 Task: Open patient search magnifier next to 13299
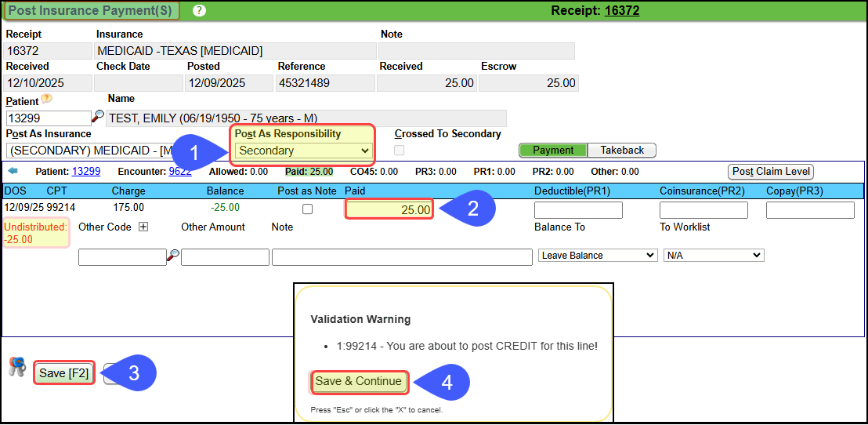pyautogui.click(x=98, y=118)
